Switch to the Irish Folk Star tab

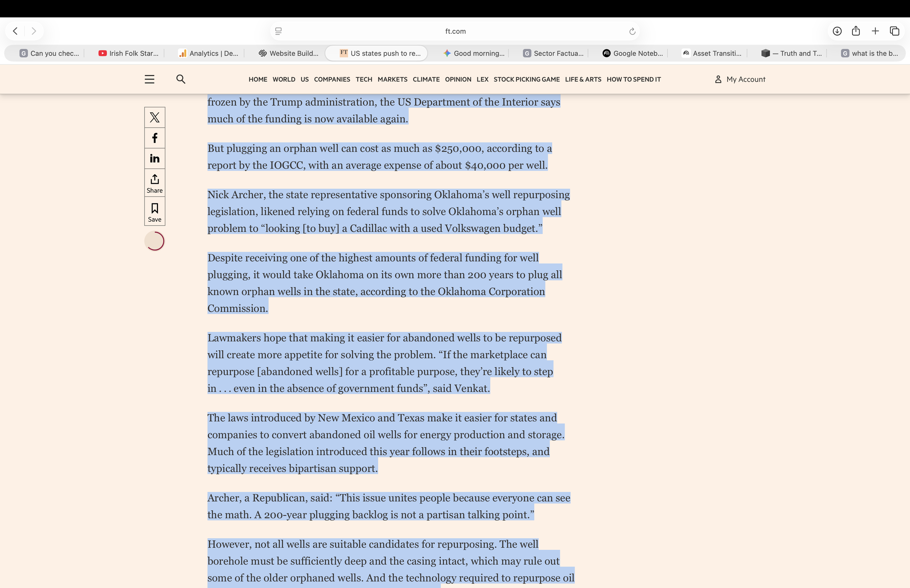coord(128,53)
